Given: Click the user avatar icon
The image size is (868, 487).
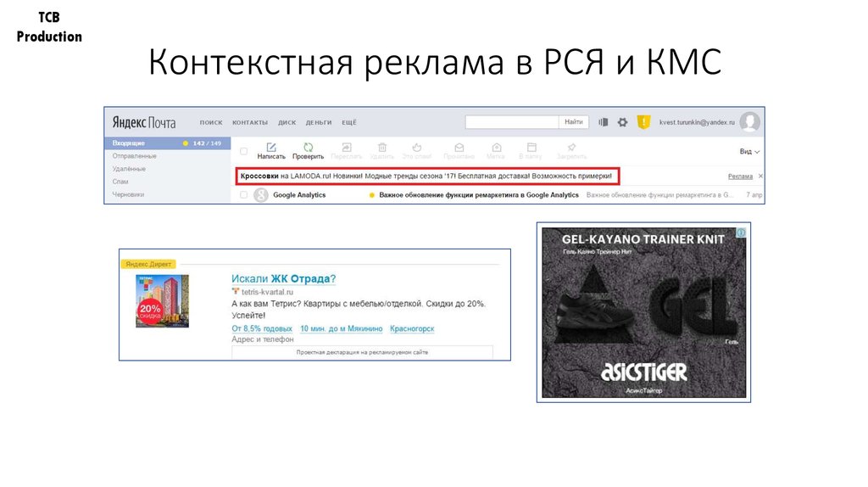Looking at the screenshot, I should (x=749, y=122).
